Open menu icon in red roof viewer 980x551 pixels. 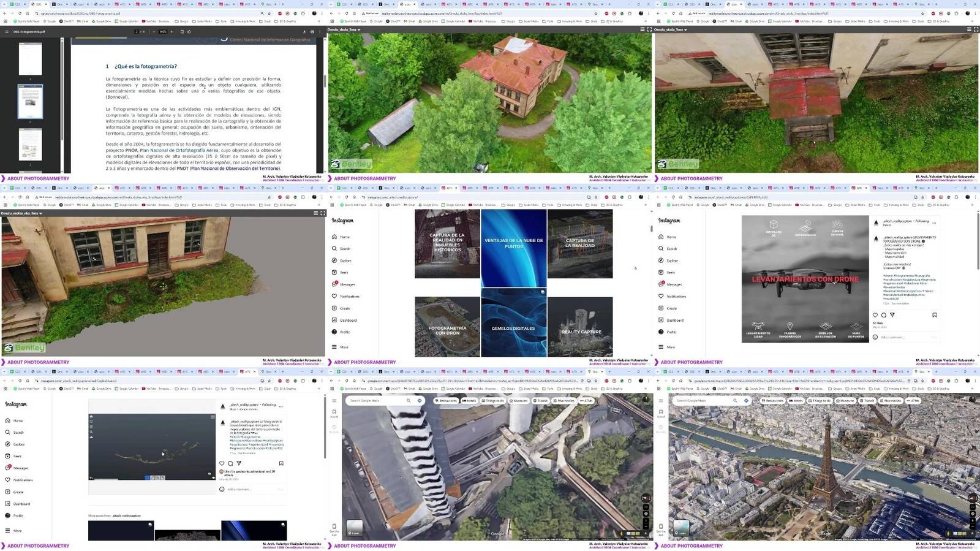(x=969, y=29)
